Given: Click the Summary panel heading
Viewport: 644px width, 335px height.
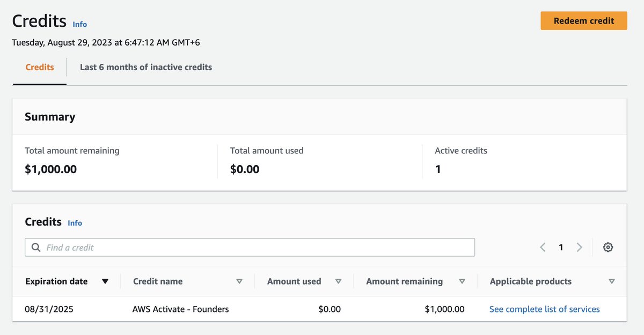Looking at the screenshot, I should [x=50, y=117].
